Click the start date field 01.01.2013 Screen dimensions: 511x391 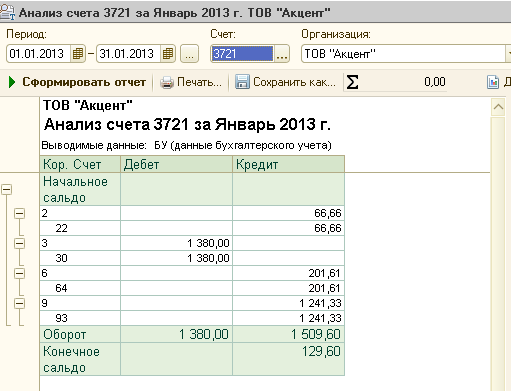pos(38,54)
